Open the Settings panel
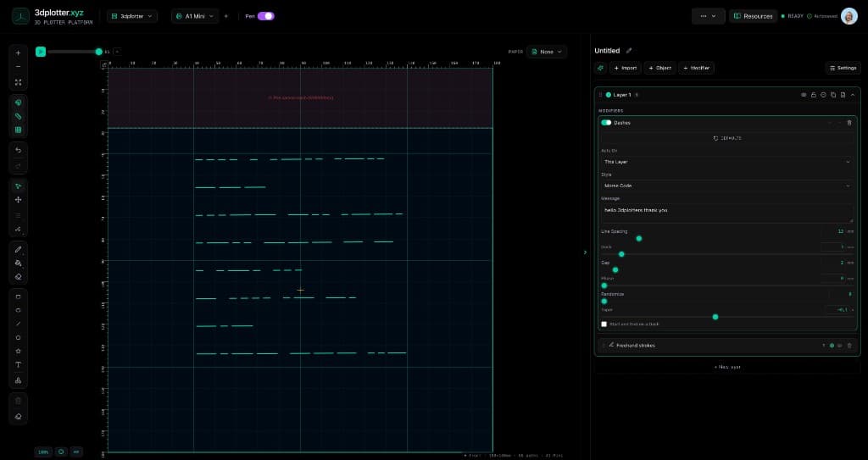868x460 pixels. (x=843, y=68)
